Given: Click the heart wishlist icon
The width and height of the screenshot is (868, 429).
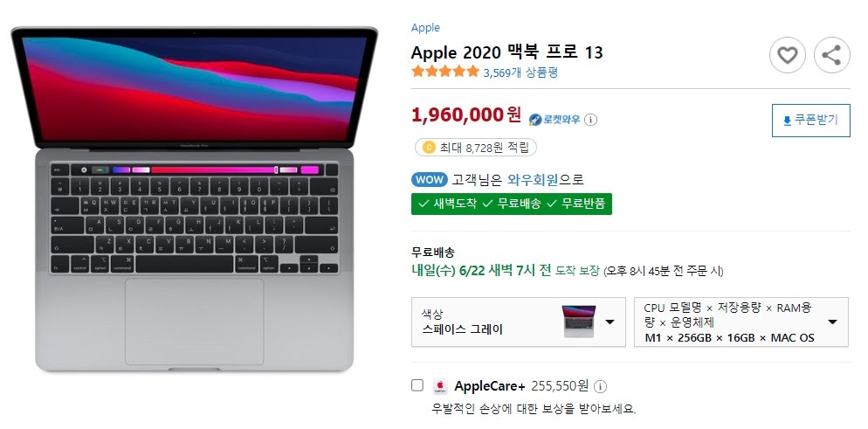Looking at the screenshot, I should [x=787, y=55].
